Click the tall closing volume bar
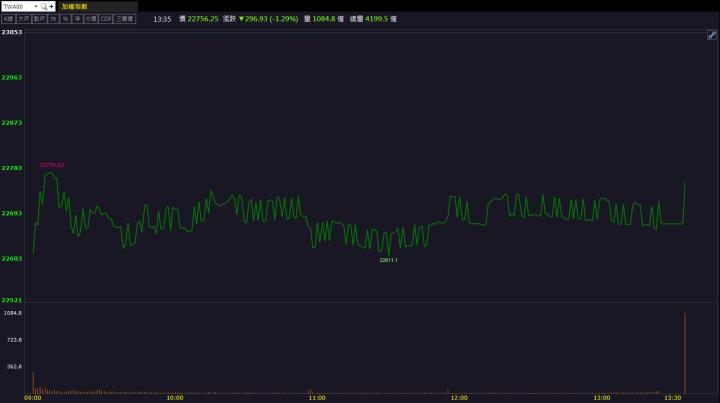Image resolution: width=720 pixels, height=403 pixels. (x=685, y=353)
